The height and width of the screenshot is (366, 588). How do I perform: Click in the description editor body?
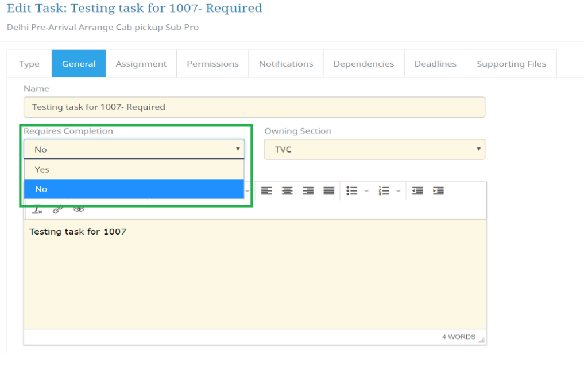coord(255,274)
